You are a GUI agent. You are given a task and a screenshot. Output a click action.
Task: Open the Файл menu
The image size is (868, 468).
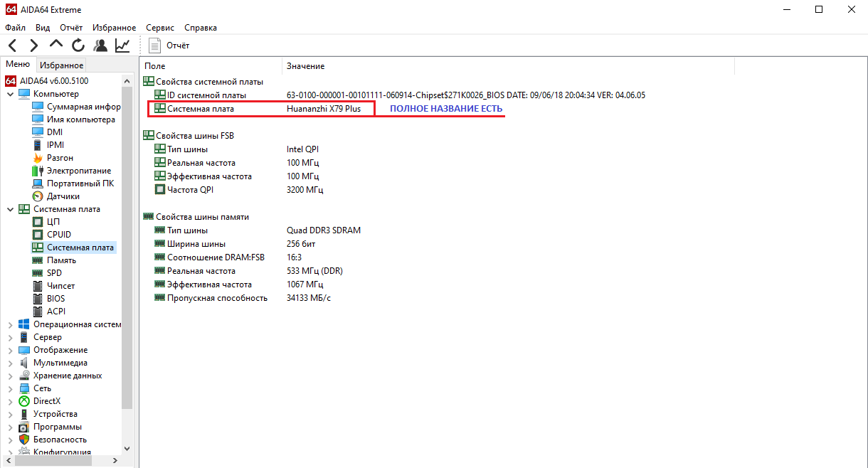coord(15,28)
